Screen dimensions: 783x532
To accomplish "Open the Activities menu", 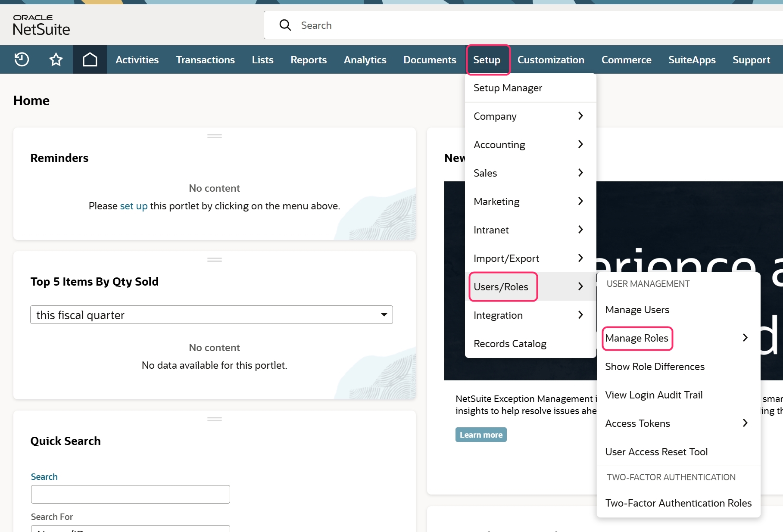I will (137, 59).
